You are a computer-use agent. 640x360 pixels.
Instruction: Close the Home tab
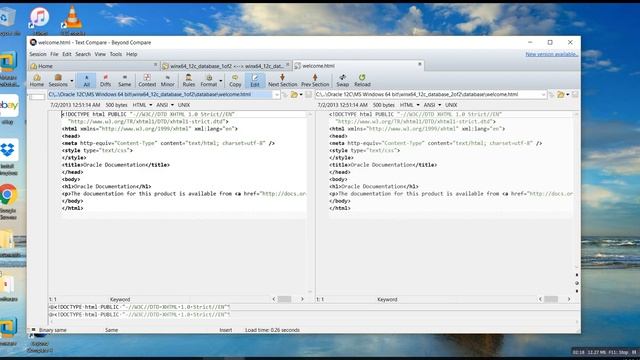156,65
